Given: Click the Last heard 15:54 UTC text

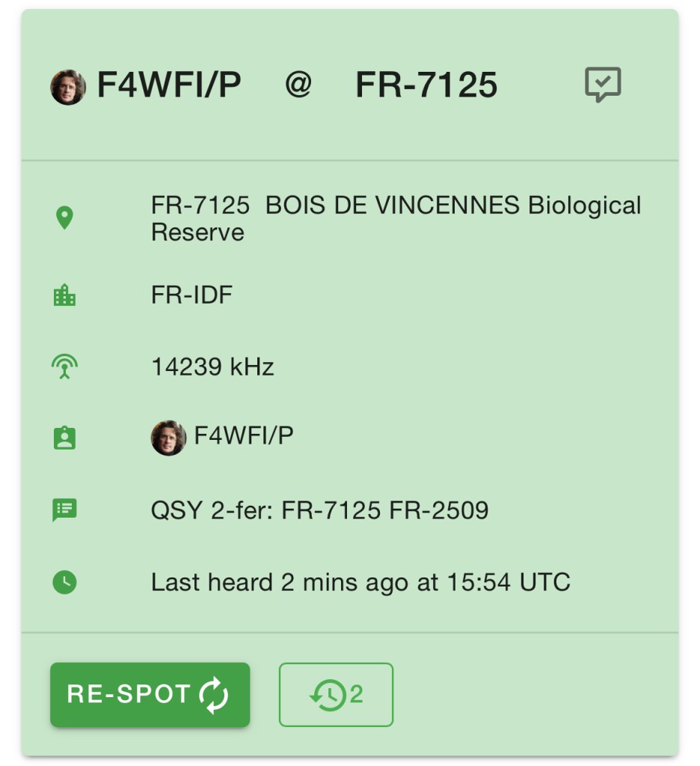Looking at the screenshot, I should tap(360, 582).
